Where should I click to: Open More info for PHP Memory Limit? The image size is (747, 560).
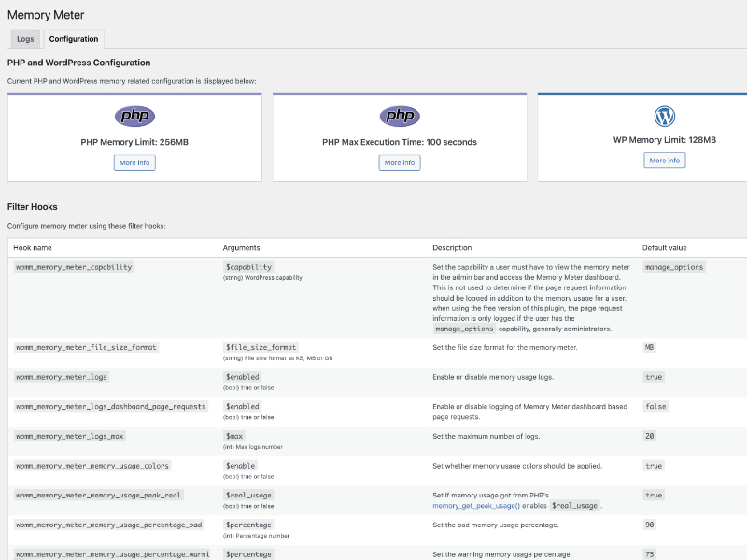click(x=134, y=162)
